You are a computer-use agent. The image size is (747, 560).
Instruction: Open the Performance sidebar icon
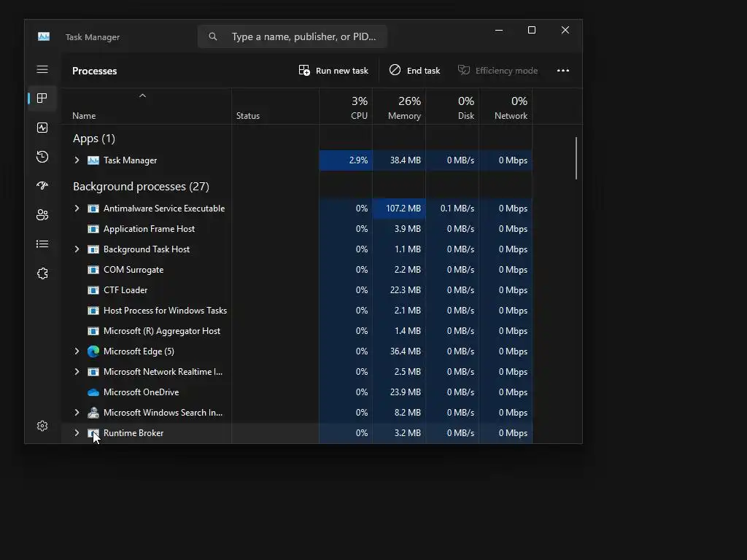[42, 128]
